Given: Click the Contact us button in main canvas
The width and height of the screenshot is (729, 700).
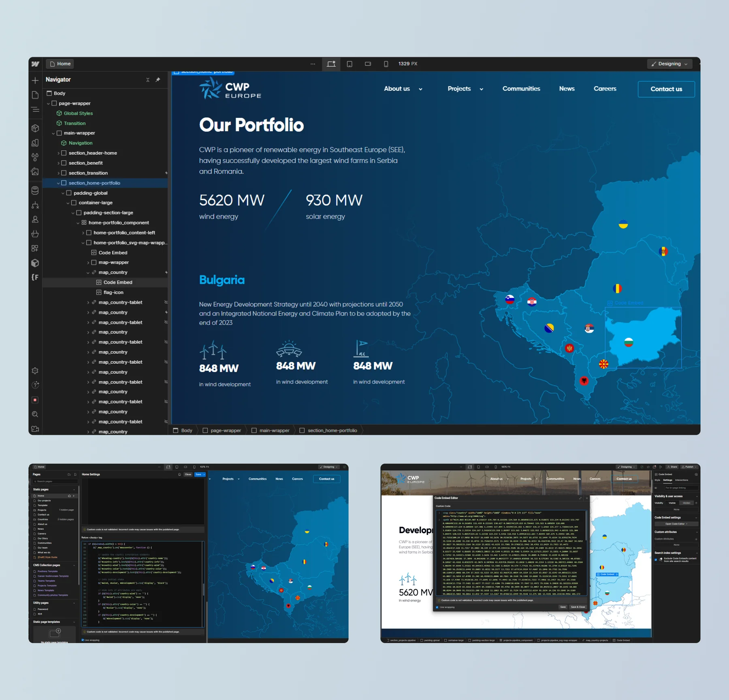Looking at the screenshot, I should tap(666, 89).
